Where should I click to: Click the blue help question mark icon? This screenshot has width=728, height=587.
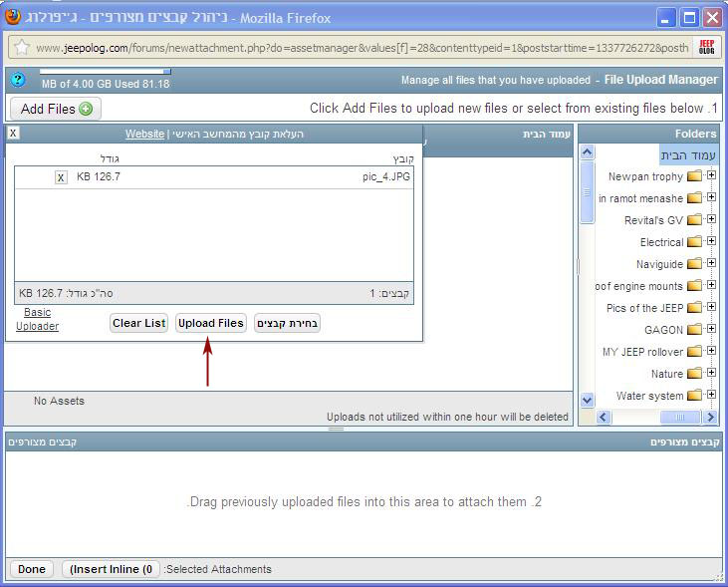point(17,80)
